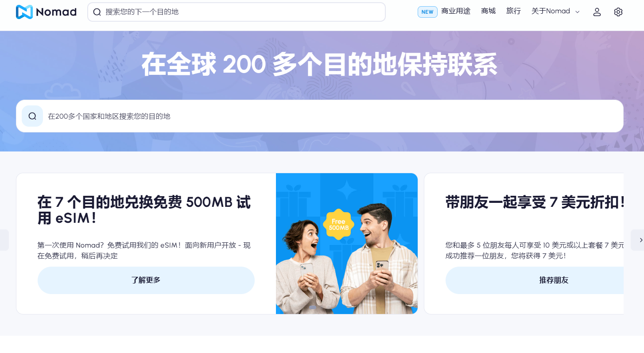Click the search icon in hero search box
The height and width of the screenshot is (353, 644).
tap(32, 116)
